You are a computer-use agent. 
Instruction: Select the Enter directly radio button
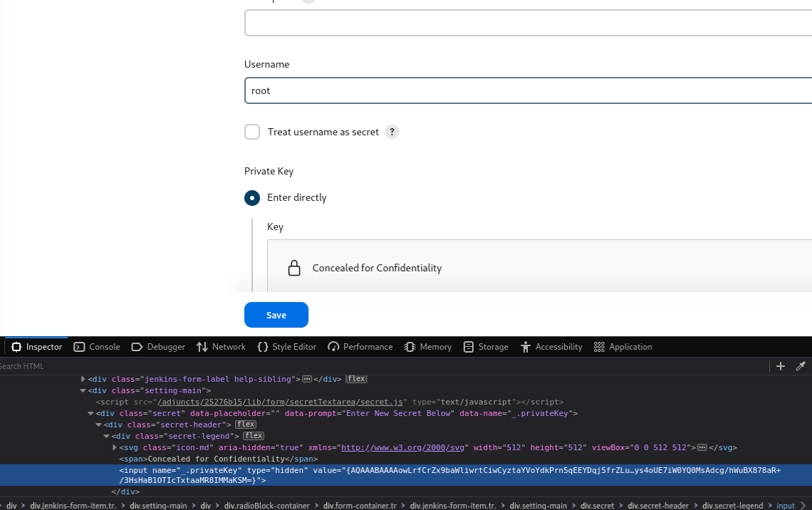point(252,198)
